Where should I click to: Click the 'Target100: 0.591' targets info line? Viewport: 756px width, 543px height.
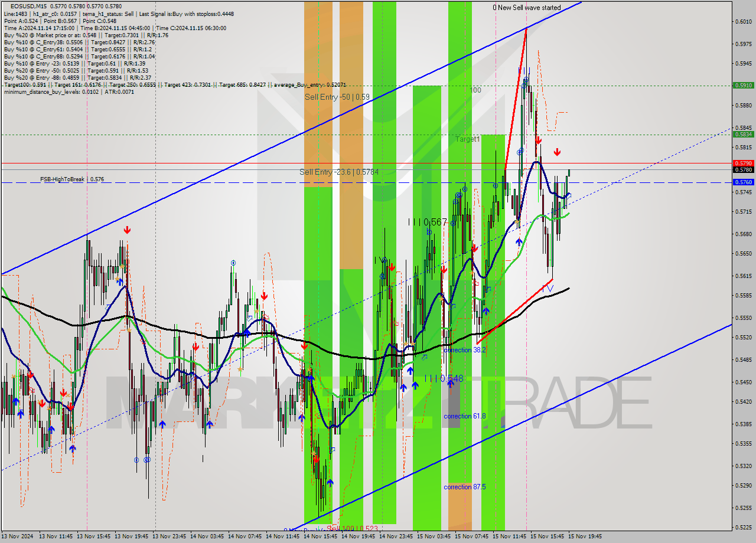(175, 84)
